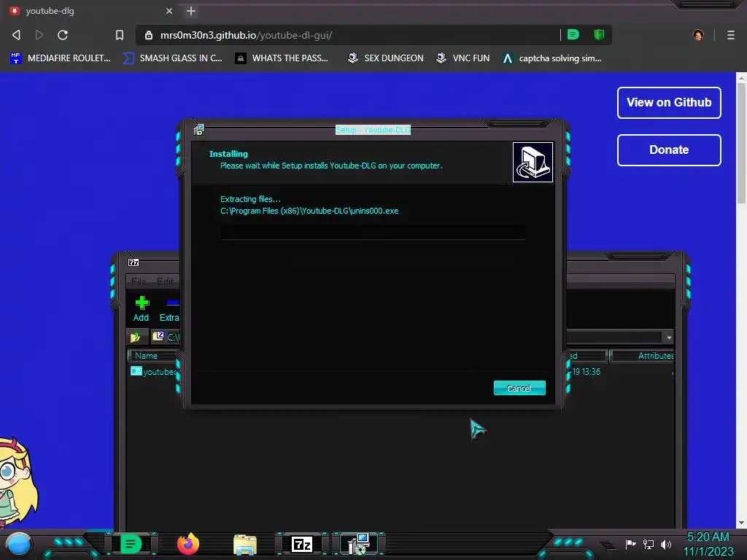Click the cartoon character image on the page
747x560 pixels.
click(18, 482)
